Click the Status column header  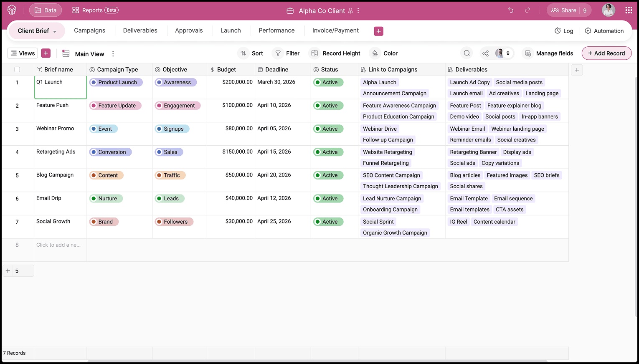pyautogui.click(x=335, y=70)
